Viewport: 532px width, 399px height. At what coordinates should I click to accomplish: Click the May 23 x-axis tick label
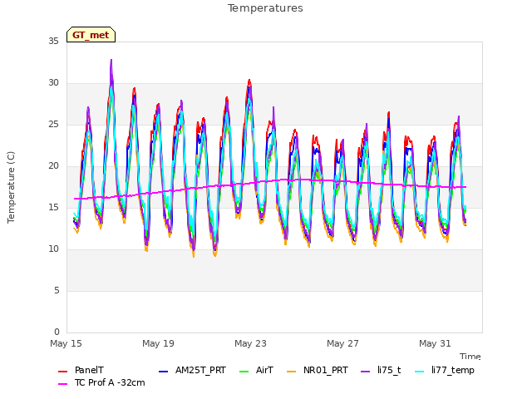tap(250, 343)
